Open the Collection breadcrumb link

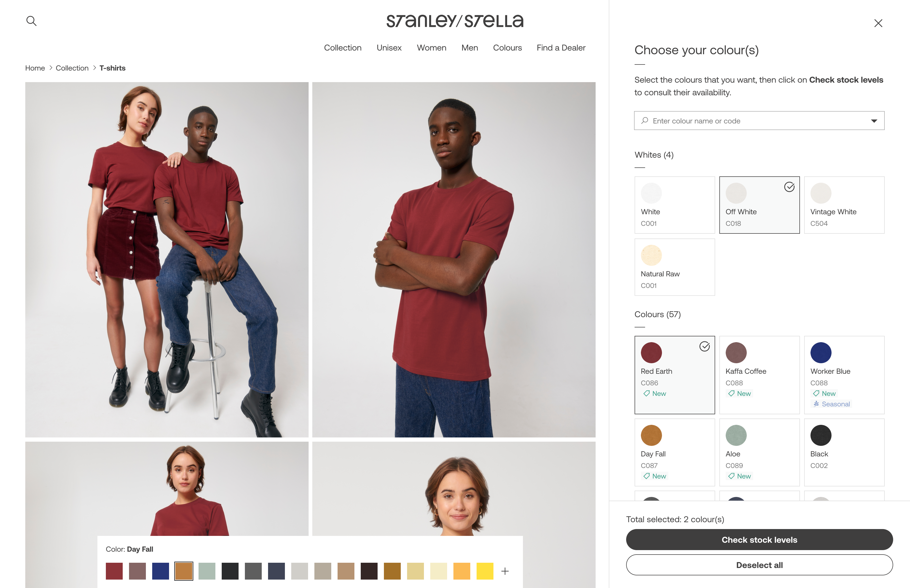pos(72,68)
